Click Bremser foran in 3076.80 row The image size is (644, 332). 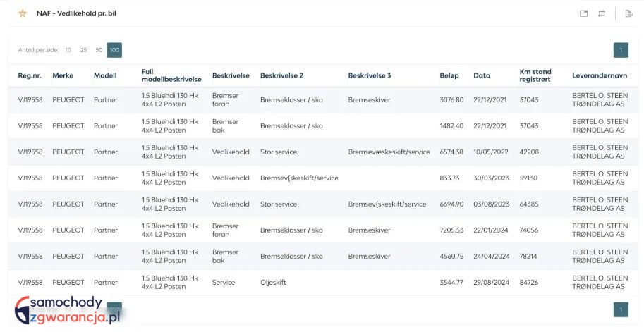[x=225, y=99]
